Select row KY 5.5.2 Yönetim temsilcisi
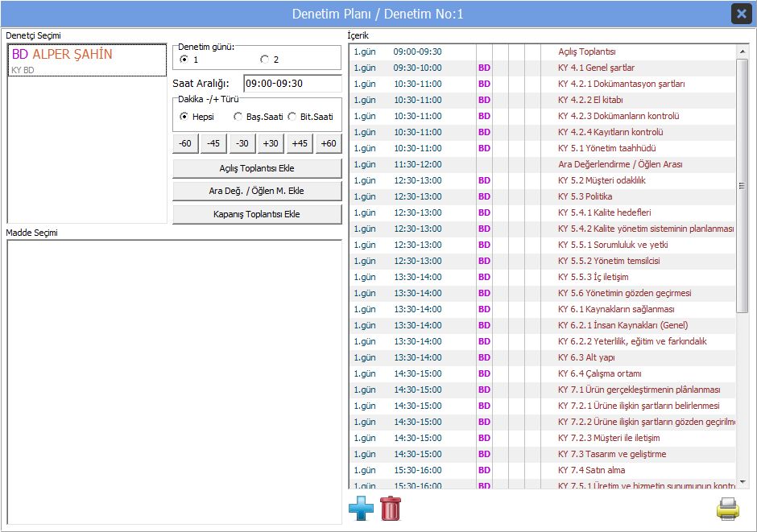Screen dimensions: 757x532 [542, 261]
